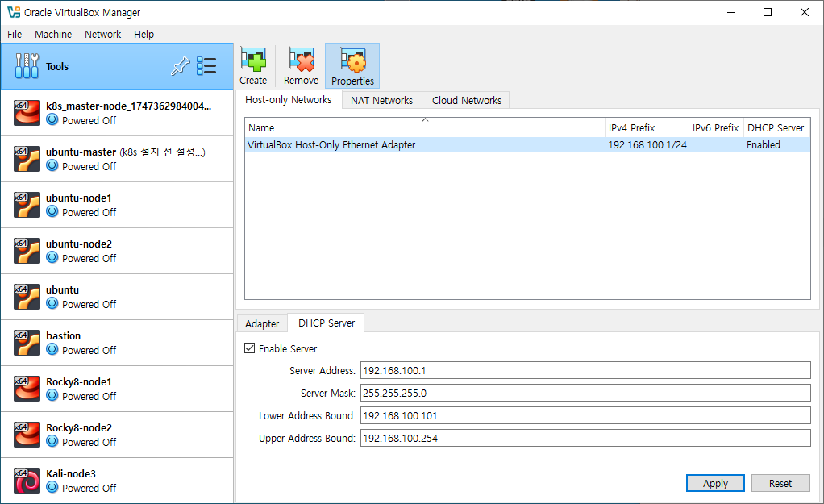The height and width of the screenshot is (504, 824).
Task: Select VirtualBox Host-Only Ethernet Adapter row
Action: (x=527, y=144)
